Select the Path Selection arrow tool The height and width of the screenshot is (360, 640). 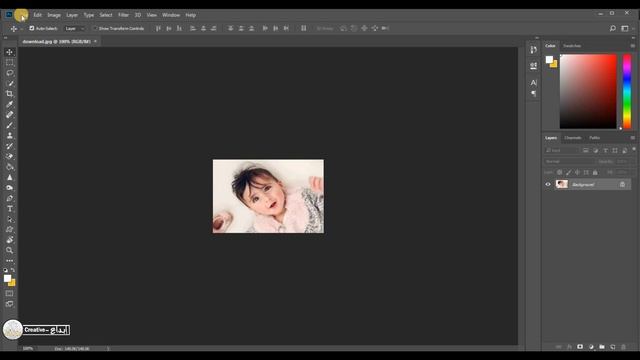click(9, 219)
